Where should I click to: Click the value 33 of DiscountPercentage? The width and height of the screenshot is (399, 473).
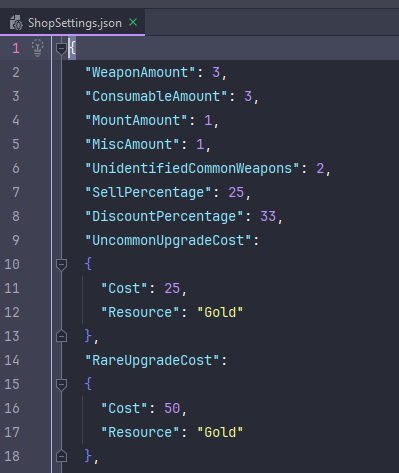268,216
